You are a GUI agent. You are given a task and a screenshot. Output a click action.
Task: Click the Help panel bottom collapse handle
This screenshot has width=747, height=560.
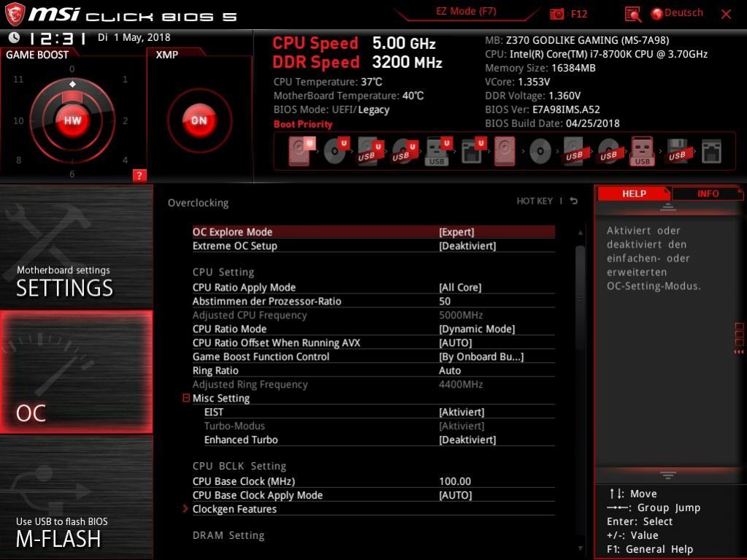coord(668,475)
